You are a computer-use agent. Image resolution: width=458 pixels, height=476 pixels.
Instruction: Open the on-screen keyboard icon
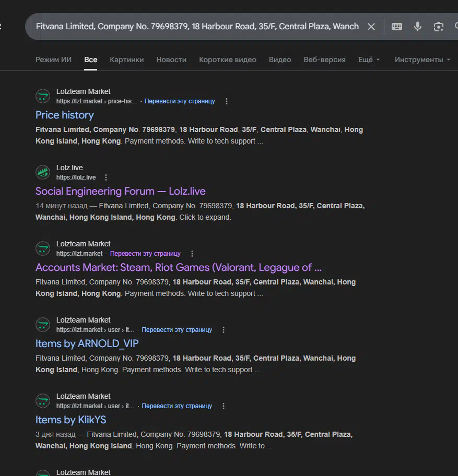[397, 27]
